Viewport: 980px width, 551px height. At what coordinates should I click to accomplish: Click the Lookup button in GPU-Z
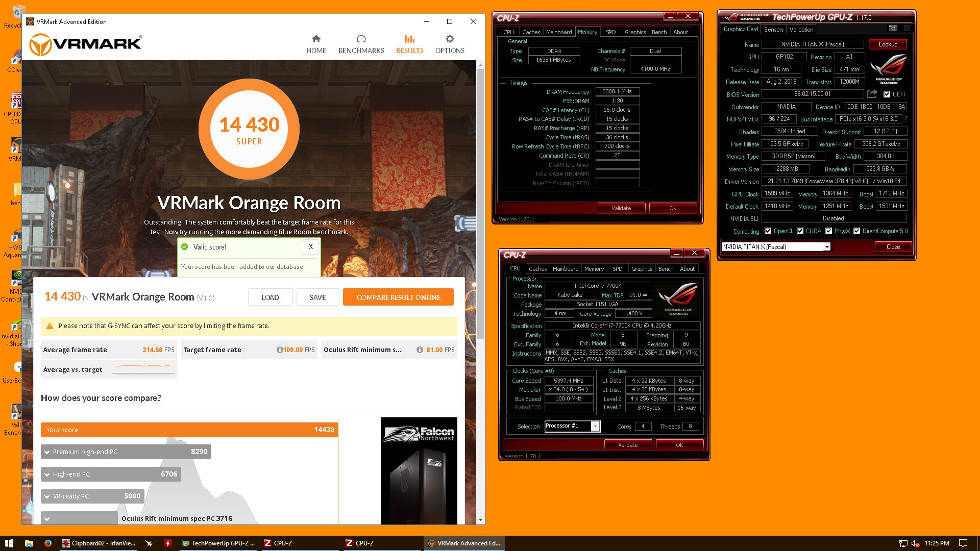888,44
